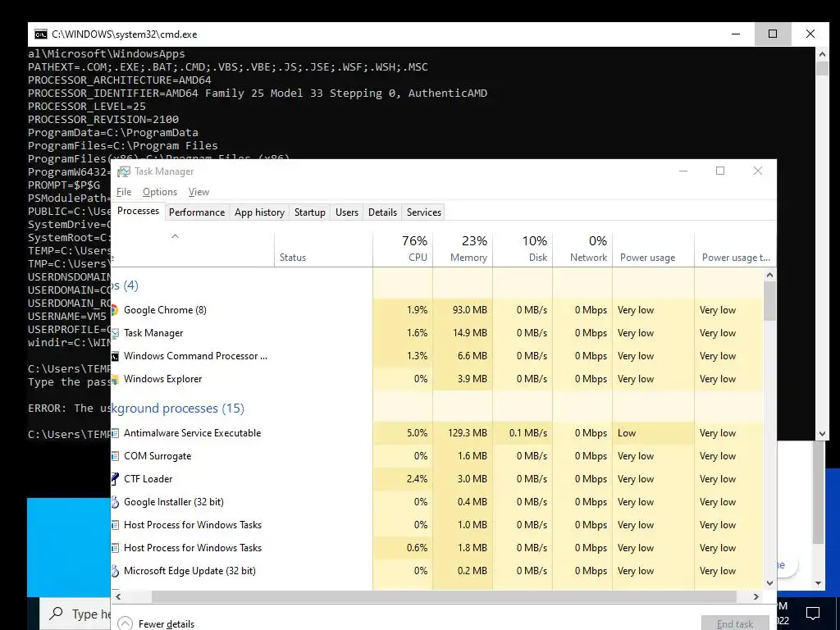Click the End task button
This screenshot has height=630, width=840.
pyautogui.click(x=735, y=623)
